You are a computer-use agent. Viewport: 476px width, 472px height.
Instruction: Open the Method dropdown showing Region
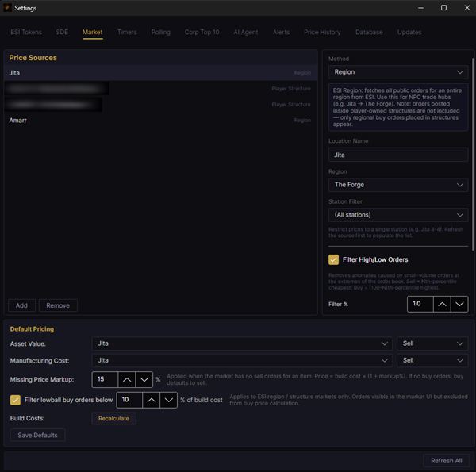pos(398,72)
